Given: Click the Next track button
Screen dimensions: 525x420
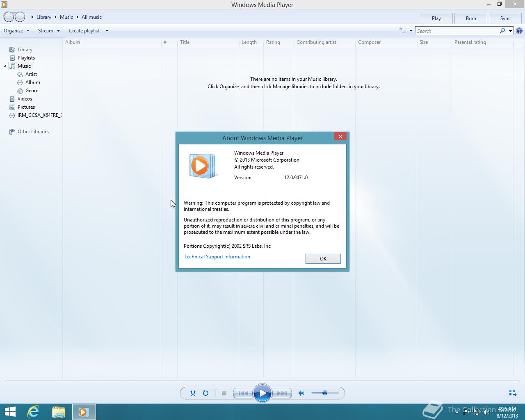Looking at the screenshot, I should coord(282,393).
